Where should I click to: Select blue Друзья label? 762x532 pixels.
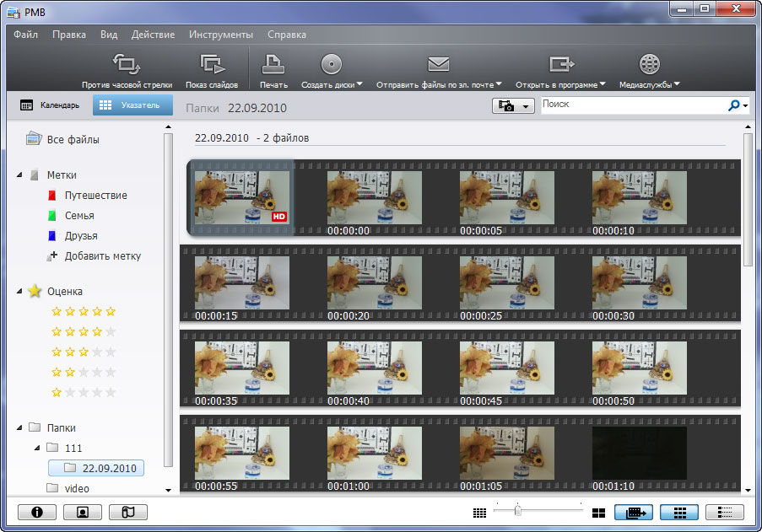point(52,236)
